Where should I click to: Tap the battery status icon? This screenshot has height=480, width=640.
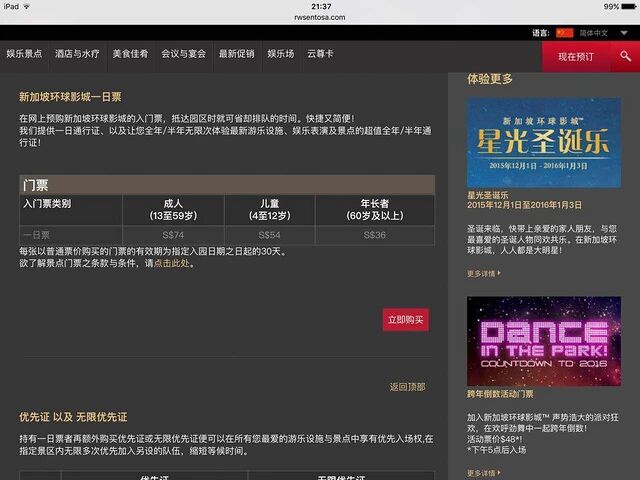pos(628,7)
